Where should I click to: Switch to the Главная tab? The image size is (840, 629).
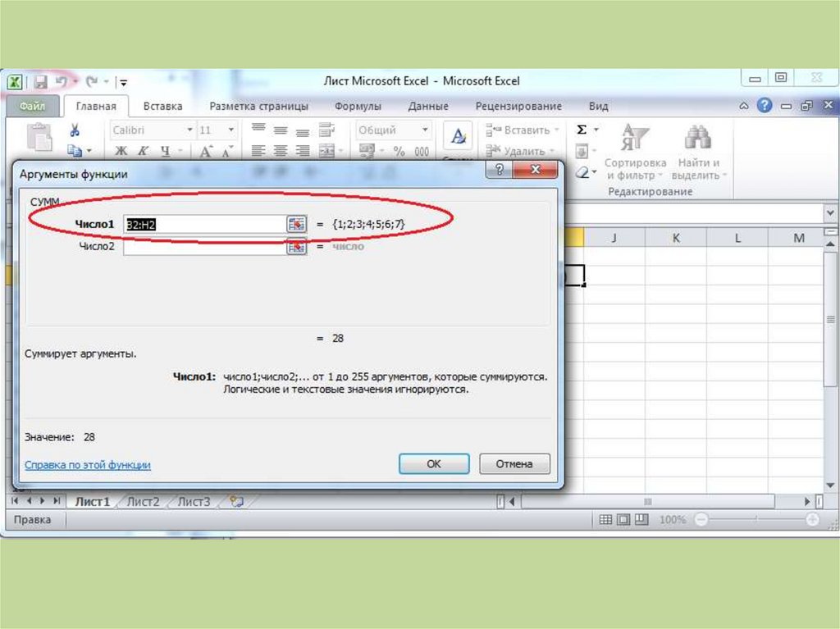pyautogui.click(x=96, y=106)
